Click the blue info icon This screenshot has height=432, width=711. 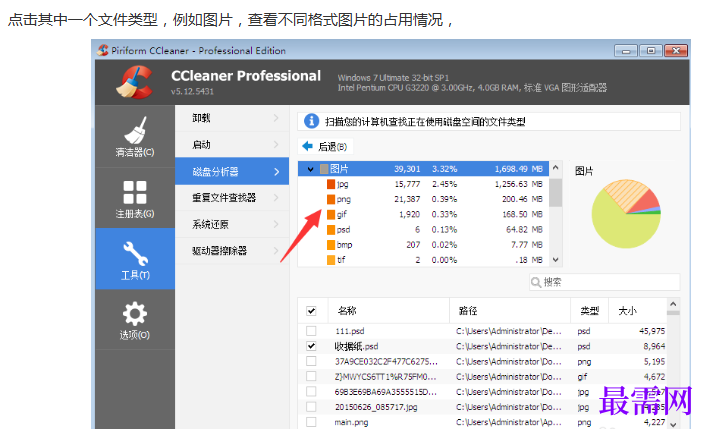click(311, 121)
